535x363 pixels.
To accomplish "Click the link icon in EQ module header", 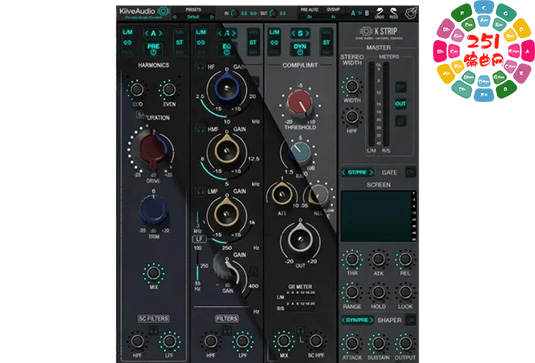I will click(201, 43).
